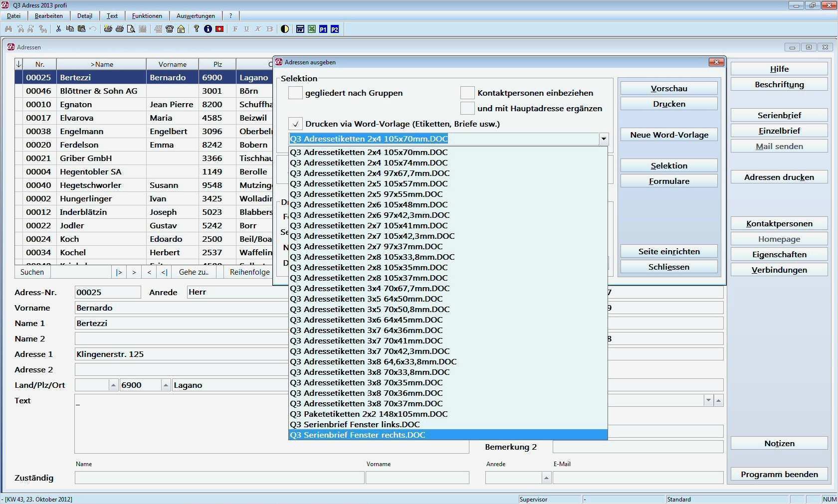The width and height of the screenshot is (838, 504).
Task: Click the P1 toolbar icon
Action: tap(323, 29)
